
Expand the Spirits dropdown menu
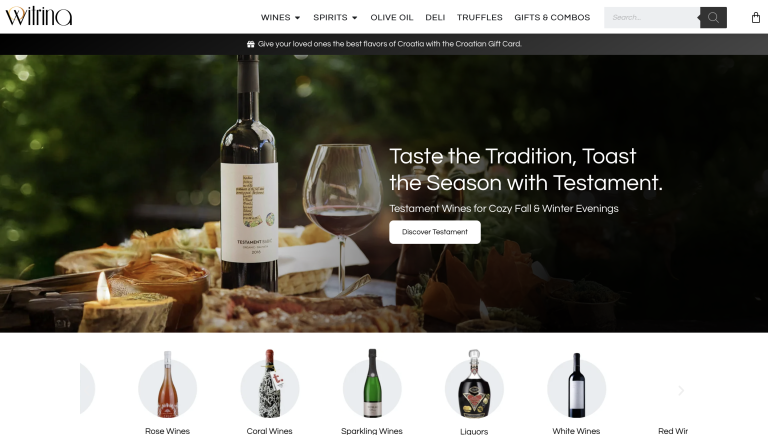[335, 18]
